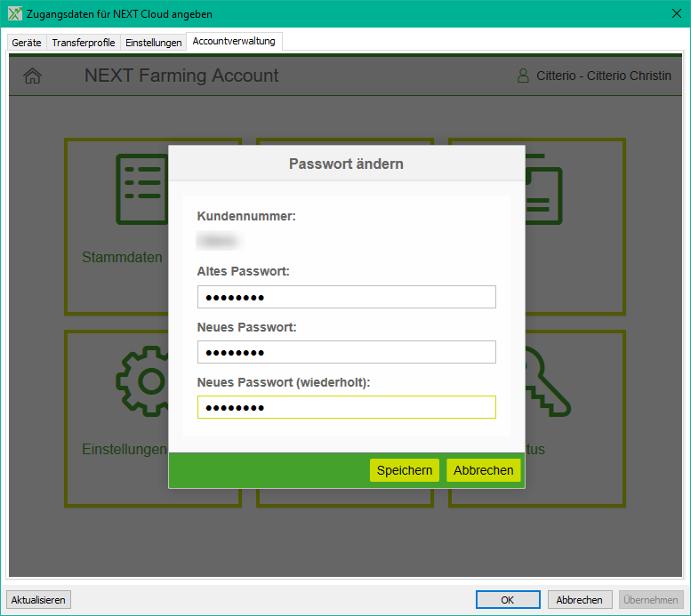Viewport: 691px width, 616px height.
Task: Save the new password with Speichern
Action: pos(405,470)
